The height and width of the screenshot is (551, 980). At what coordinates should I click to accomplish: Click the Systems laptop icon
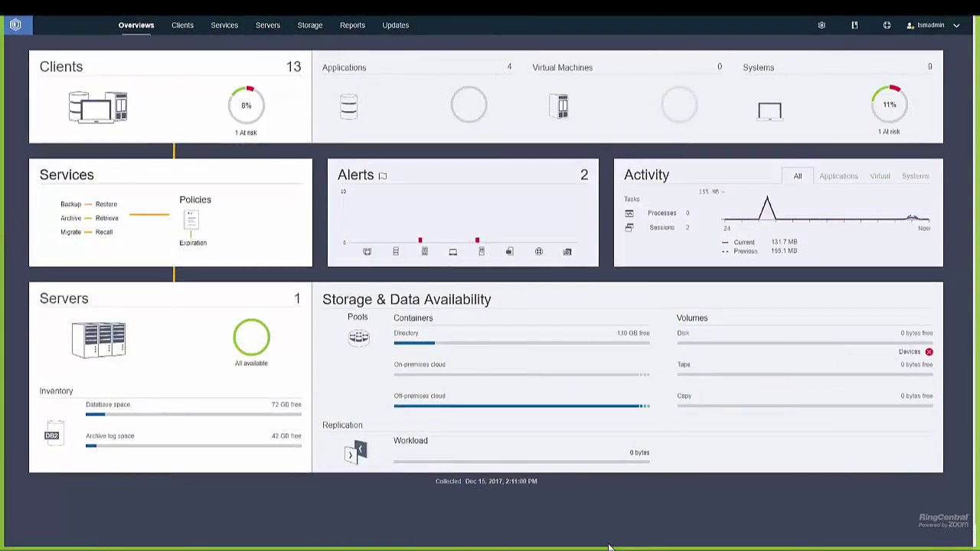769,112
